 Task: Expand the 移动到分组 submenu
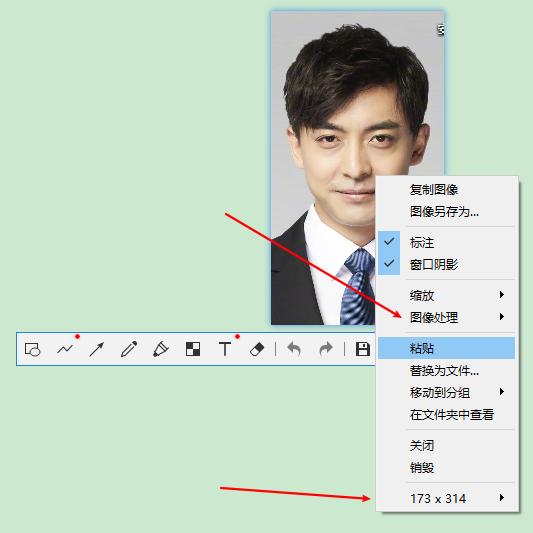pos(446,393)
